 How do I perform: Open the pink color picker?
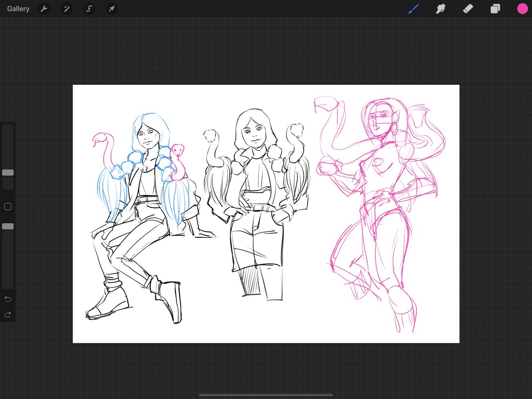pos(522,9)
